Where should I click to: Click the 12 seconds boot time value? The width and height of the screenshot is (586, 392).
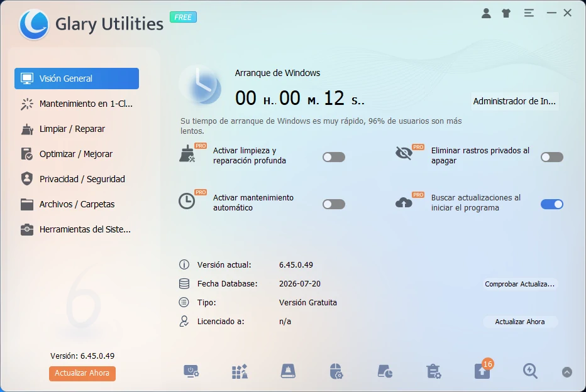point(334,99)
